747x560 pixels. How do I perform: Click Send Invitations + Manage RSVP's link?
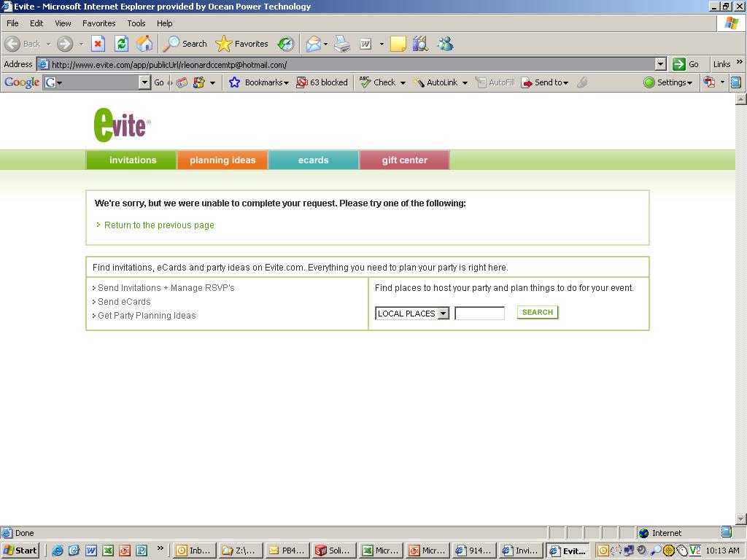point(166,288)
